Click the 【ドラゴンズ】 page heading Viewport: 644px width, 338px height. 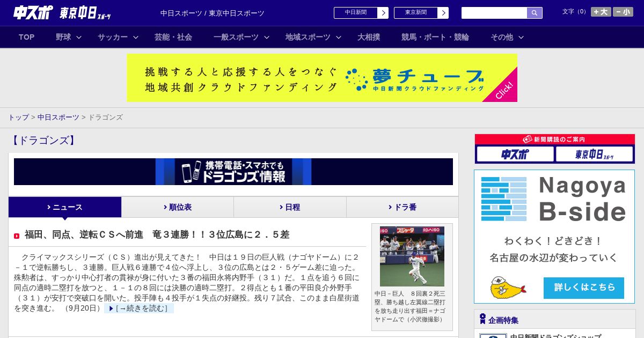pyautogui.click(x=43, y=141)
